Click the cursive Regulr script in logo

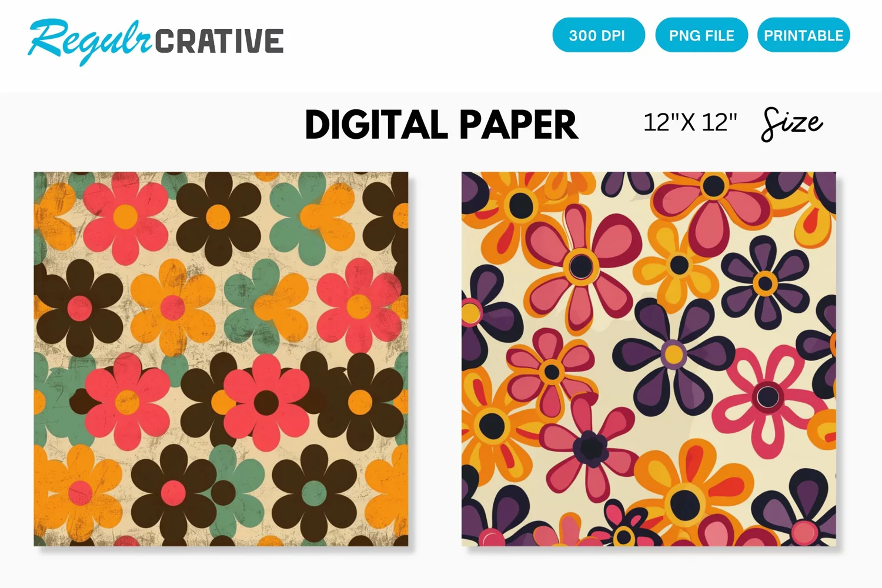(90, 41)
